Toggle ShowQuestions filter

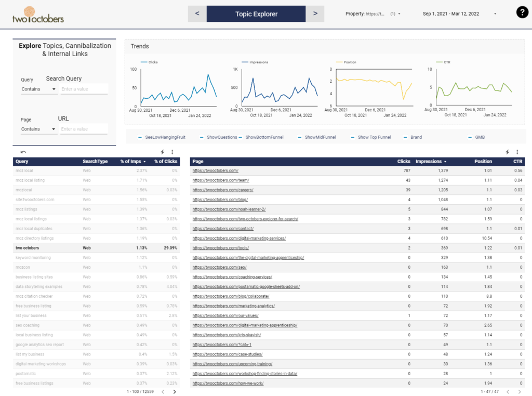(219, 137)
